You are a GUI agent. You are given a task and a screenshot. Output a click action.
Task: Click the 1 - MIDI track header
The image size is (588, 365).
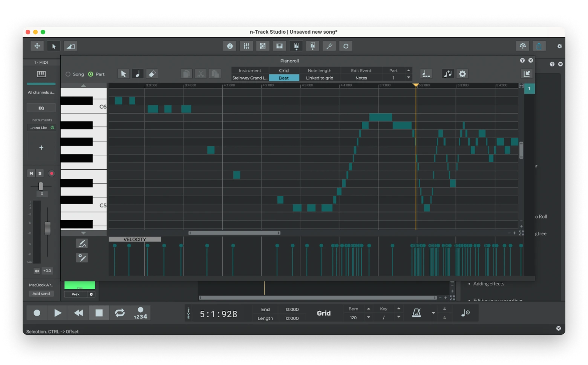(x=41, y=62)
